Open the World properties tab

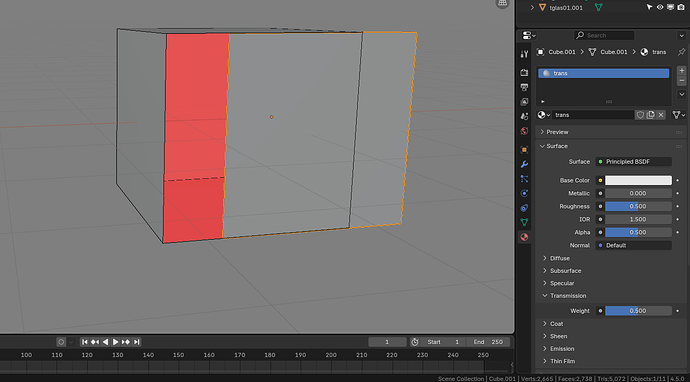tap(524, 131)
